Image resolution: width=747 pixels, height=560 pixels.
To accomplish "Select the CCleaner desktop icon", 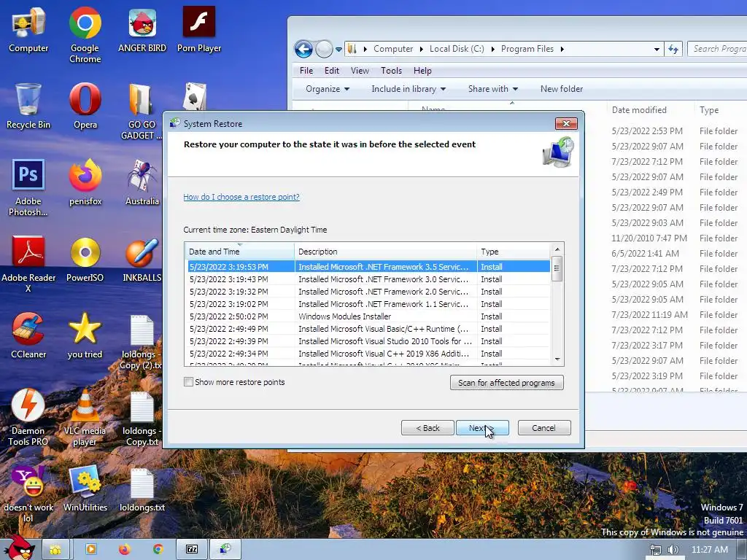I will (x=28, y=335).
